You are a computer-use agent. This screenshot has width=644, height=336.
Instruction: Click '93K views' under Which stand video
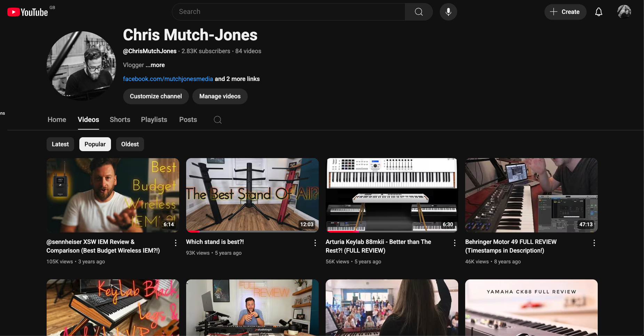198,253
